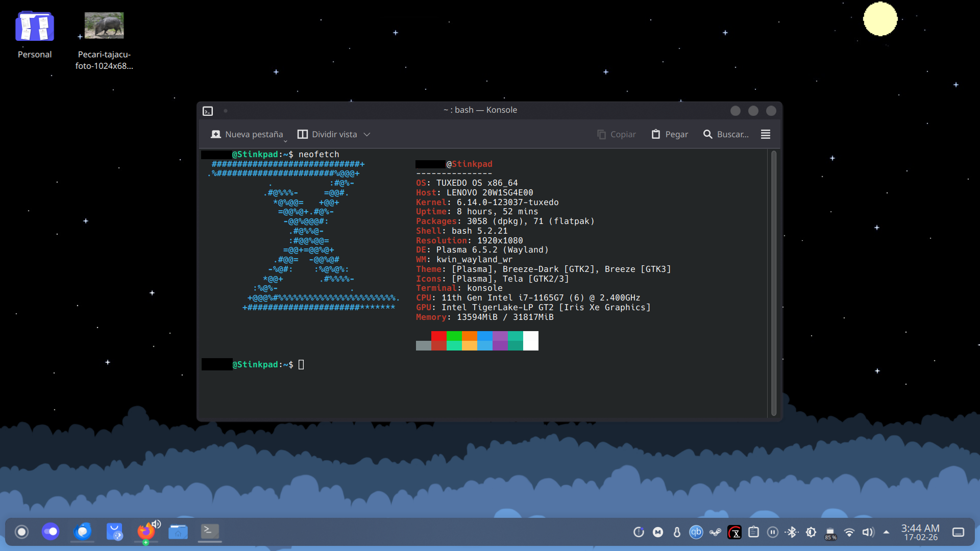The width and height of the screenshot is (980, 551).
Task: Open the Konsole hamburger menu
Action: [765, 134]
